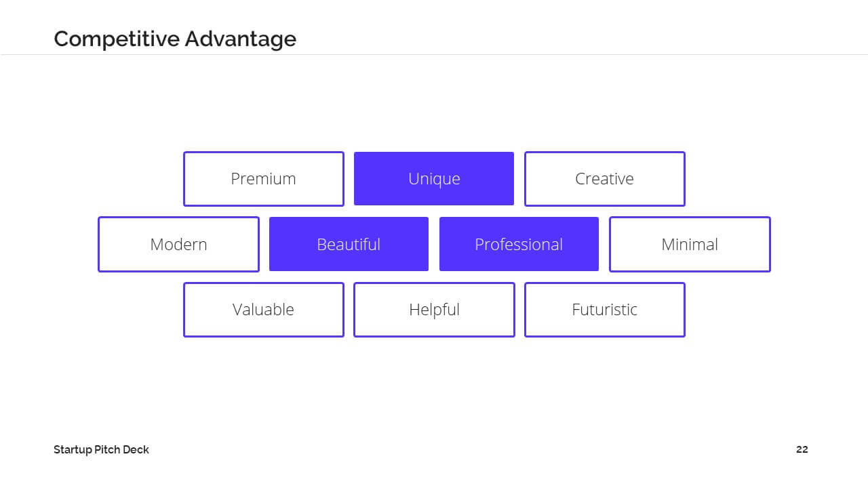This screenshot has width=868, height=488.
Task: Click the slide number 22
Action: tap(802, 449)
